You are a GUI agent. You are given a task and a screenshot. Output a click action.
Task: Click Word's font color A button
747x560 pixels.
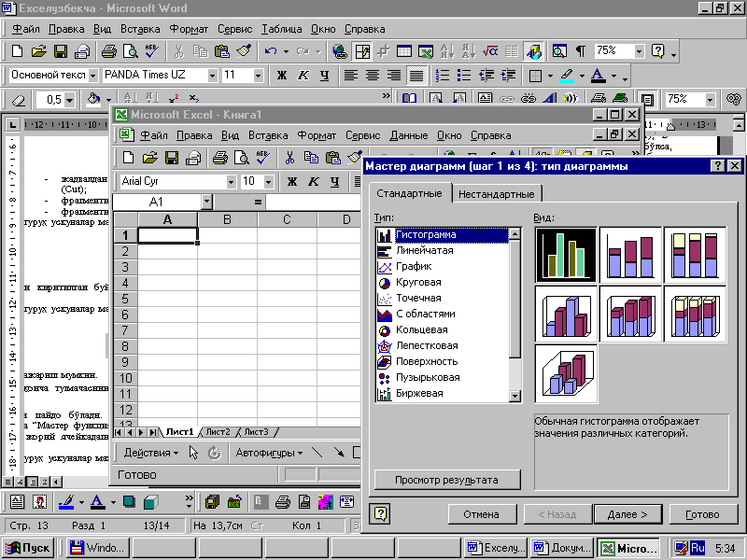point(598,76)
